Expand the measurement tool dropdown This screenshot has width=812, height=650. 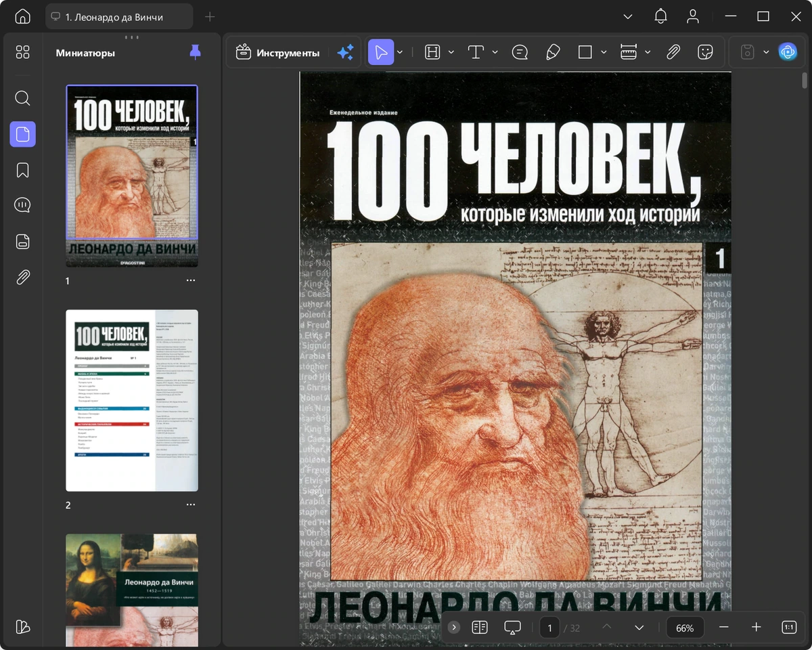pos(648,52)
